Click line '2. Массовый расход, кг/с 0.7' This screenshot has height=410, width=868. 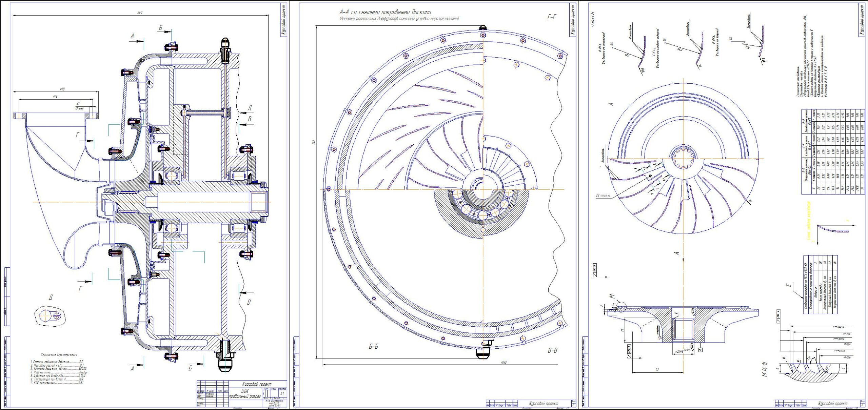pyautogui.click(x=57, y=365)
